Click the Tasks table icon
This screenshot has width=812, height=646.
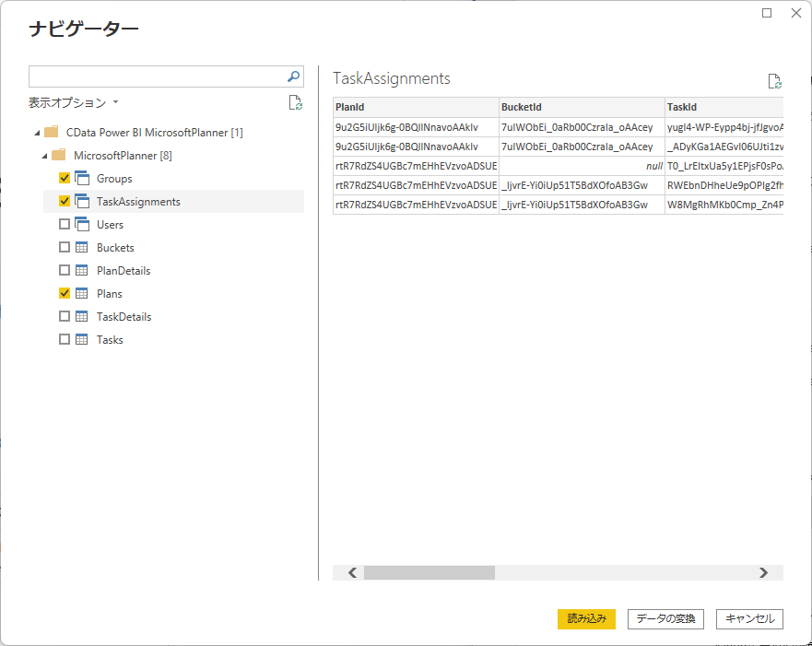[82, 339]
